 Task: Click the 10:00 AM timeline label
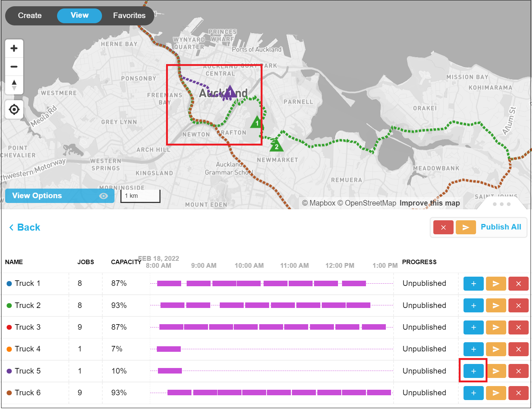coord(249,266)
